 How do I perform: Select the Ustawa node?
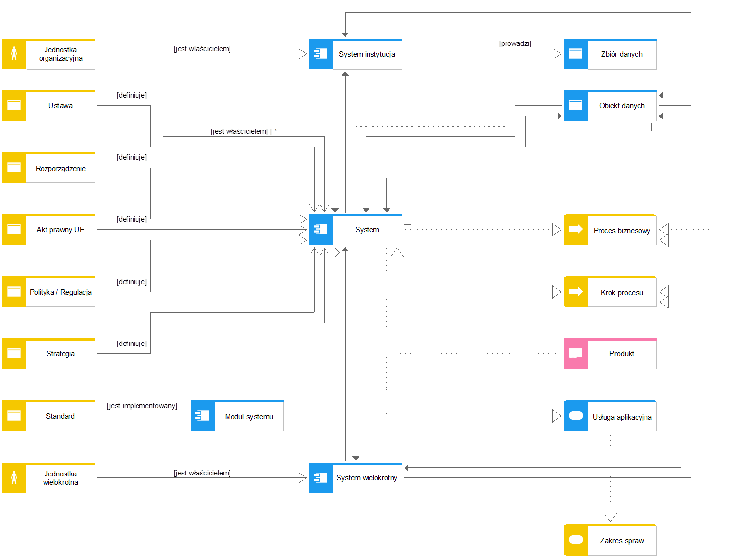click(60, 106)
